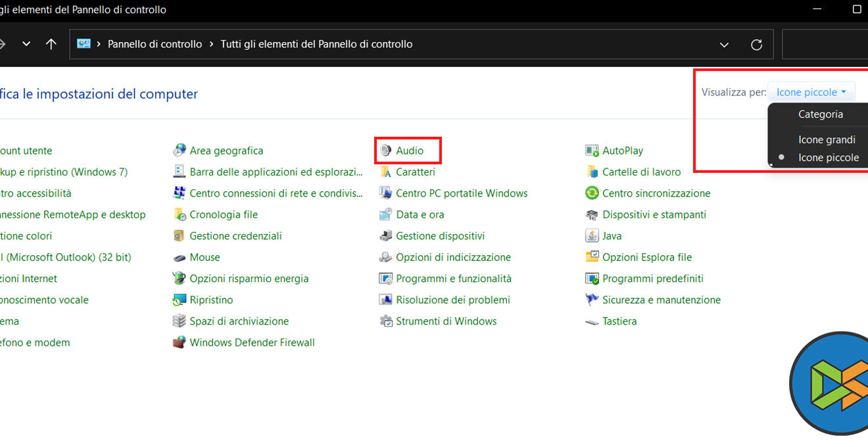Open the Tastiera keyboard icon
Image resolution: width=868 pixels, height=447 pixels.
click(x=592, y=321)
